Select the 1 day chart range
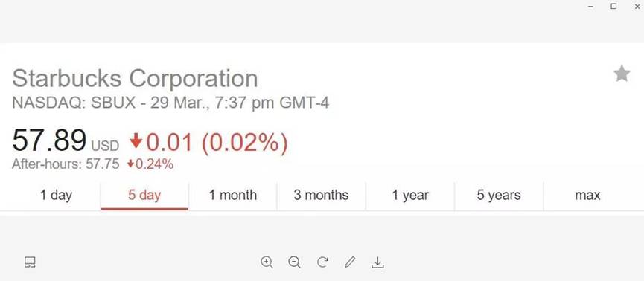This screenshot has height=281, width=644. point(56,195)
